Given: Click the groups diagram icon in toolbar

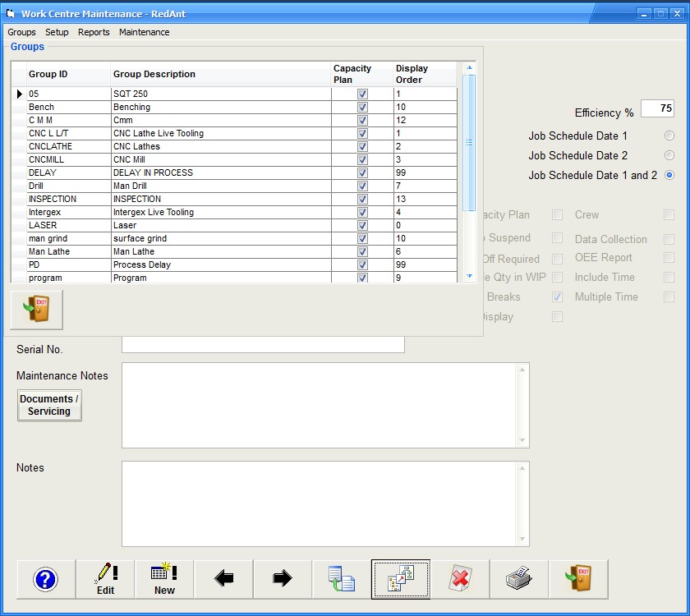Looking at the screenshot, I should 401,579.
